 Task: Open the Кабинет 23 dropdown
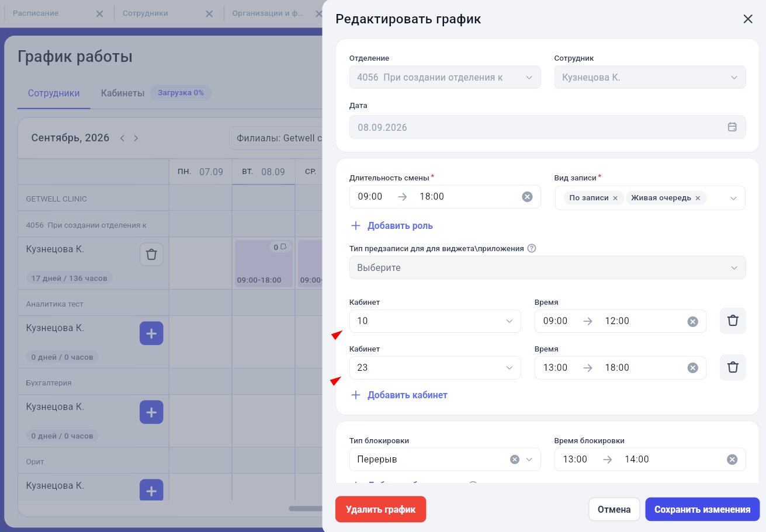point(435,368)
